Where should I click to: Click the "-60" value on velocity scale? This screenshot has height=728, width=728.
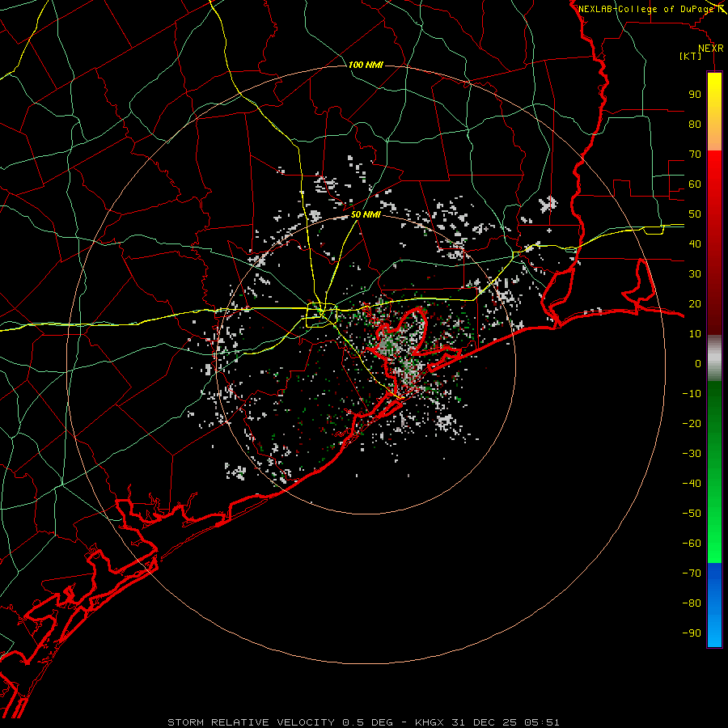pos(692,544)
